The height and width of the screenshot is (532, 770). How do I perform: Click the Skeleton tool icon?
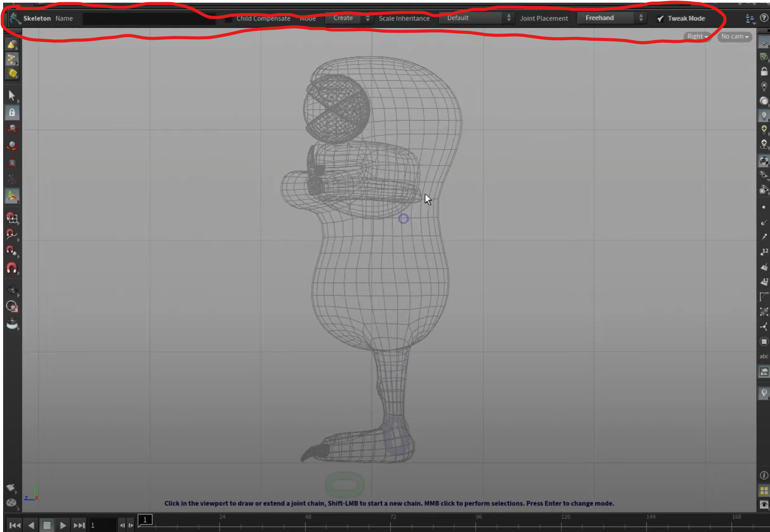point(14,18)
